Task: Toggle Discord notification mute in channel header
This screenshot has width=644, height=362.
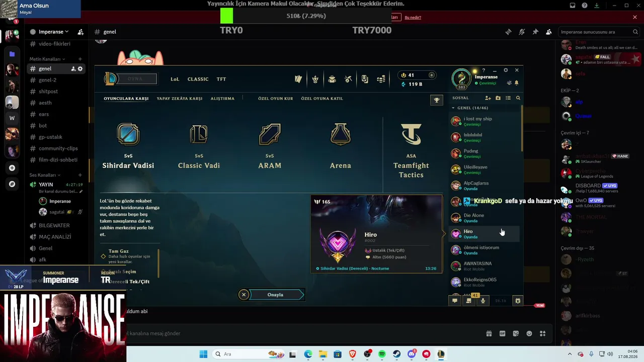Action: coord(522,32)
